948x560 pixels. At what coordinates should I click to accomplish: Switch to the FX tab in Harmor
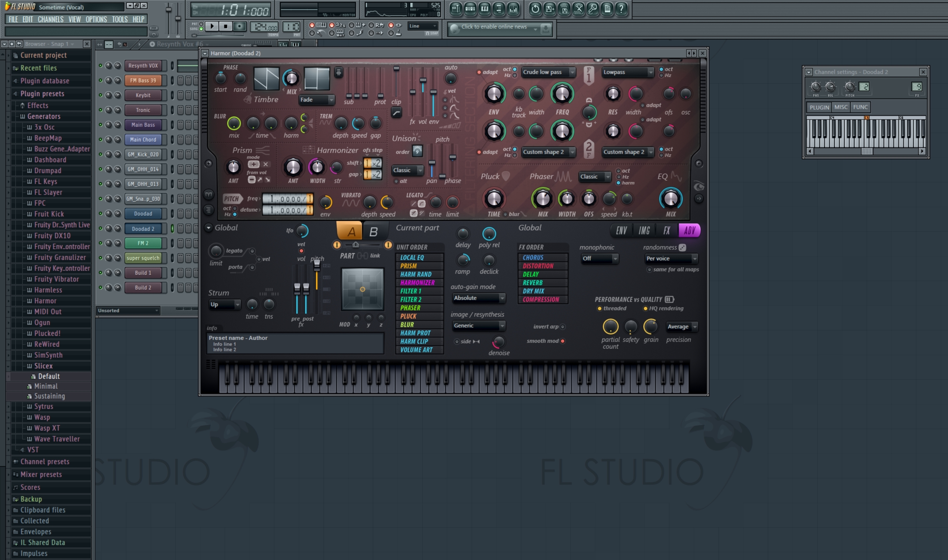(x=667, y=231)
